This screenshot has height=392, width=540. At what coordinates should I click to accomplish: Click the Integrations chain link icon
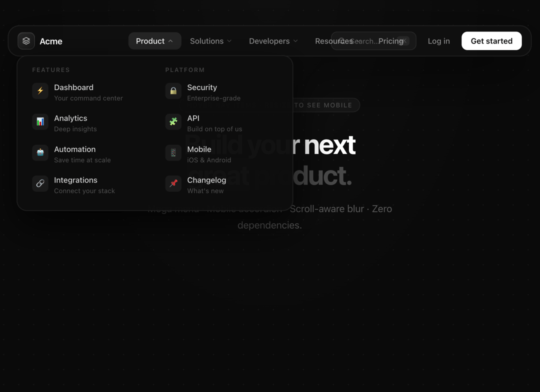tap(40, 183)
